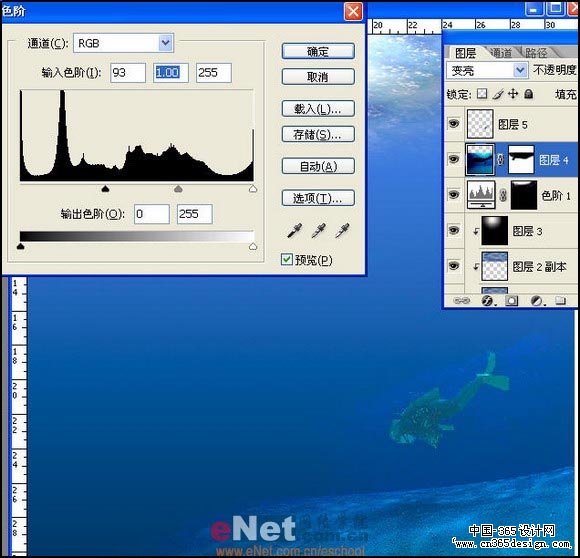
Task: Select the black point eyedropper
Action: pyautogui.click(x=295, y=230)
